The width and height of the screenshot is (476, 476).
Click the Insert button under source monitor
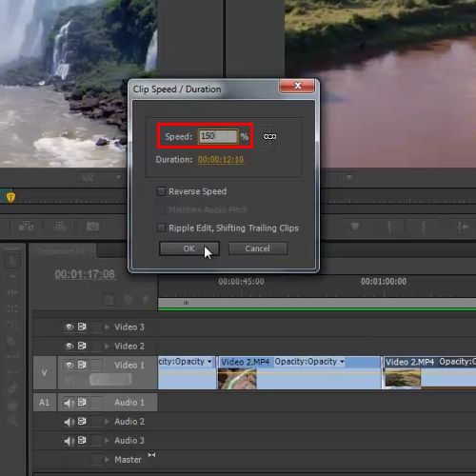click(26, 227)
